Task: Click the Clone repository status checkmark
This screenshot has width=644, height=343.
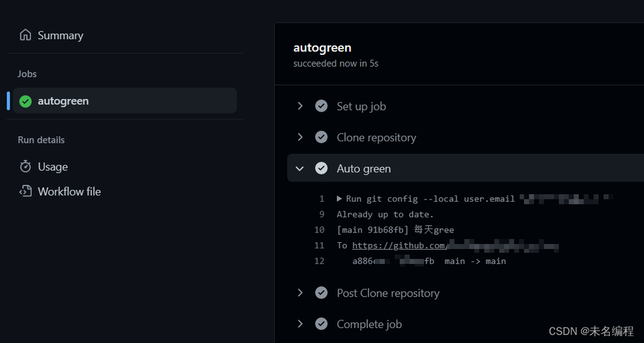Action: [x=321, y=137]
